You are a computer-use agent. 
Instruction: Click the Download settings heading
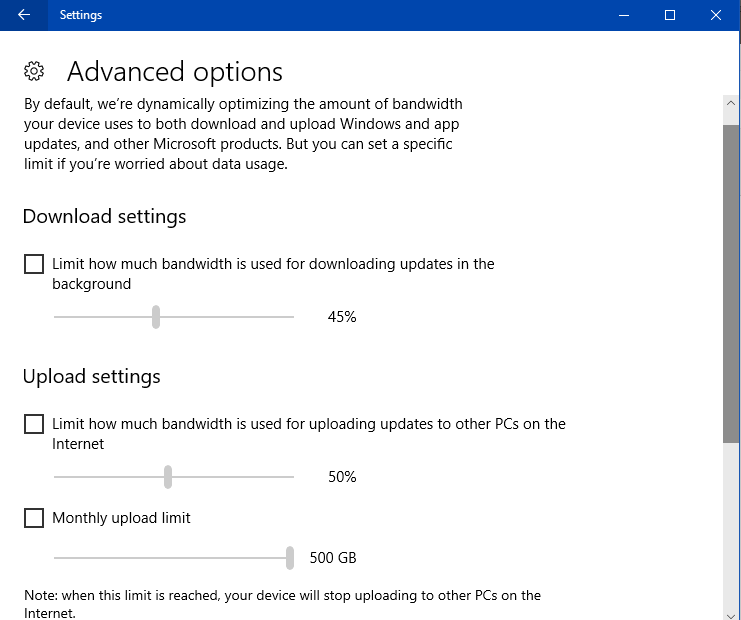(x=104, y=216)
